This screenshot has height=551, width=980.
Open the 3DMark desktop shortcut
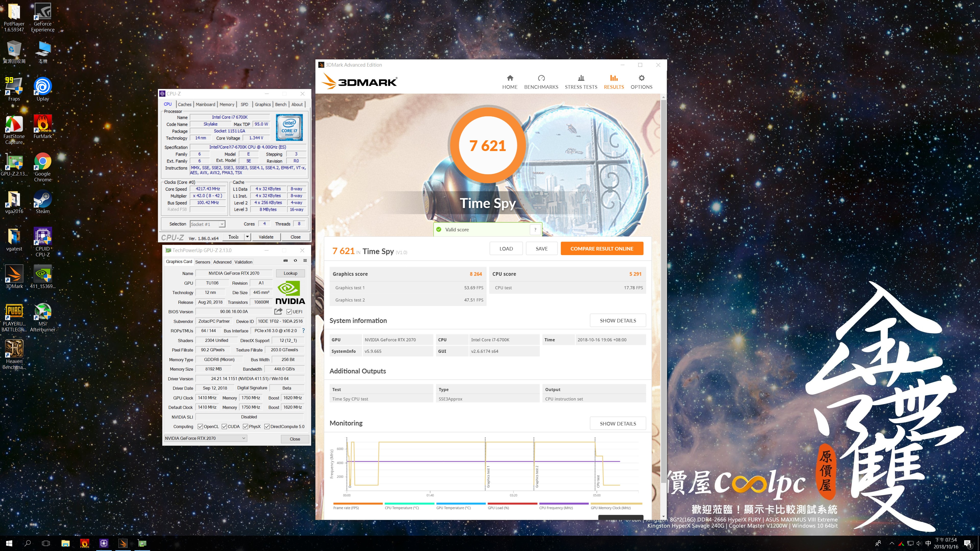point(14,277)
